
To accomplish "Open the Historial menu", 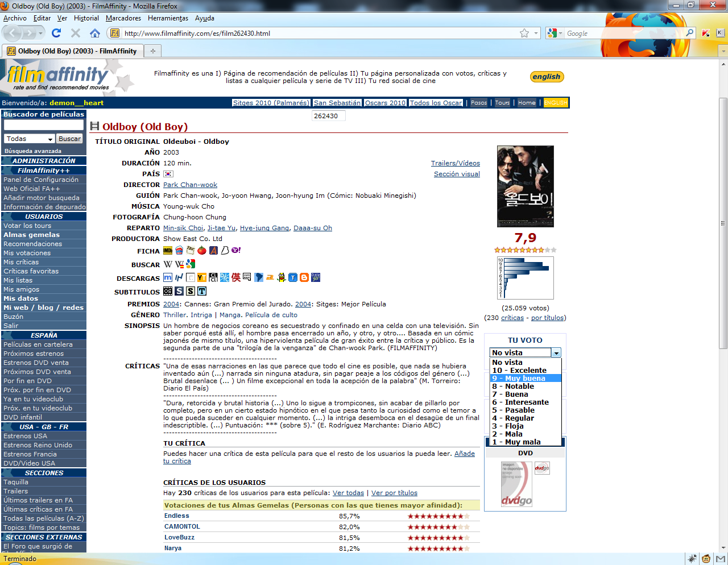I will 86,18.
